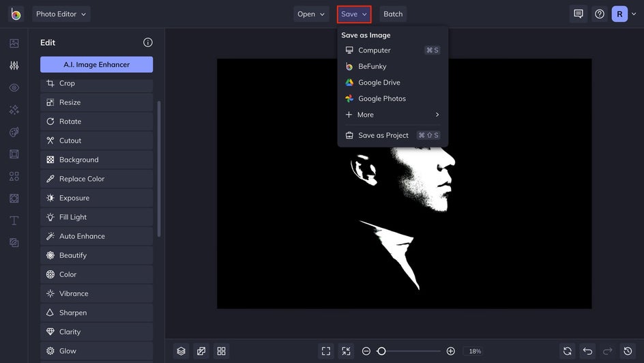This screenshot has height=363, width=644.
Task: Select the Cutout tool
Action: [96, 141]
